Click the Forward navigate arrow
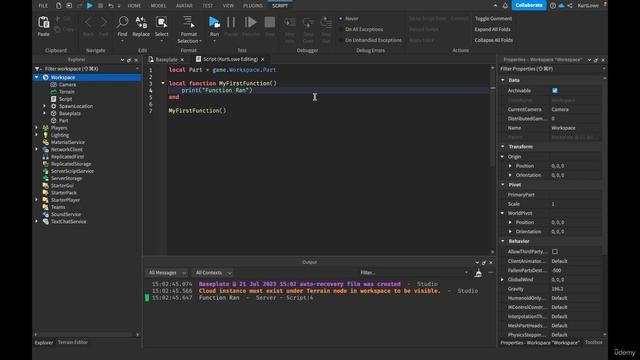Image resolution: width=640 pixels, height=360 pixels. [x=104, y=22]
